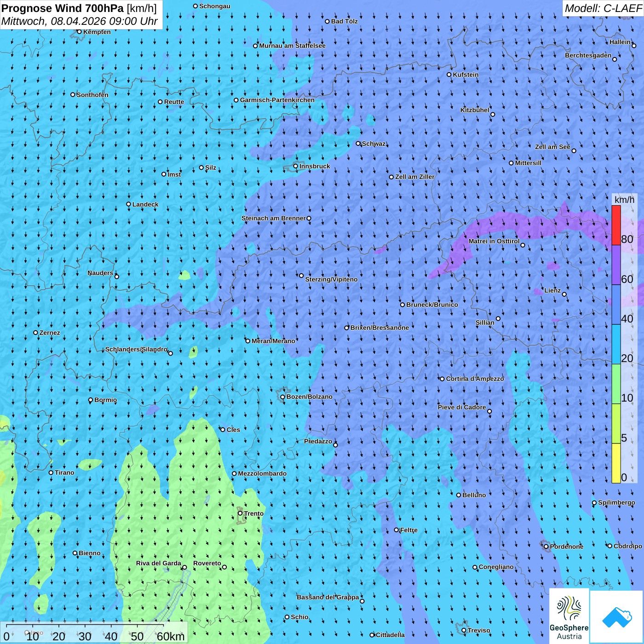Click the purple 60-80 legend color
This screenshot has height=644, width=644.
616,265
